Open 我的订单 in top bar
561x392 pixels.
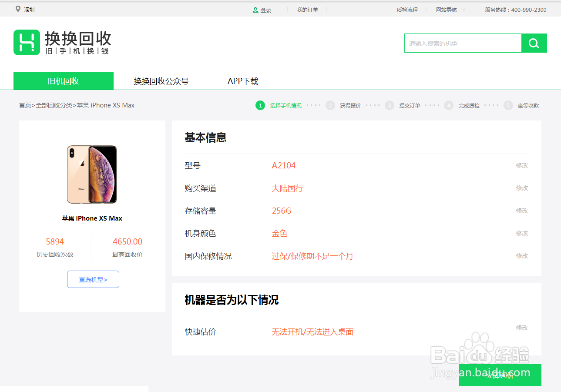[x=308, y=10]
